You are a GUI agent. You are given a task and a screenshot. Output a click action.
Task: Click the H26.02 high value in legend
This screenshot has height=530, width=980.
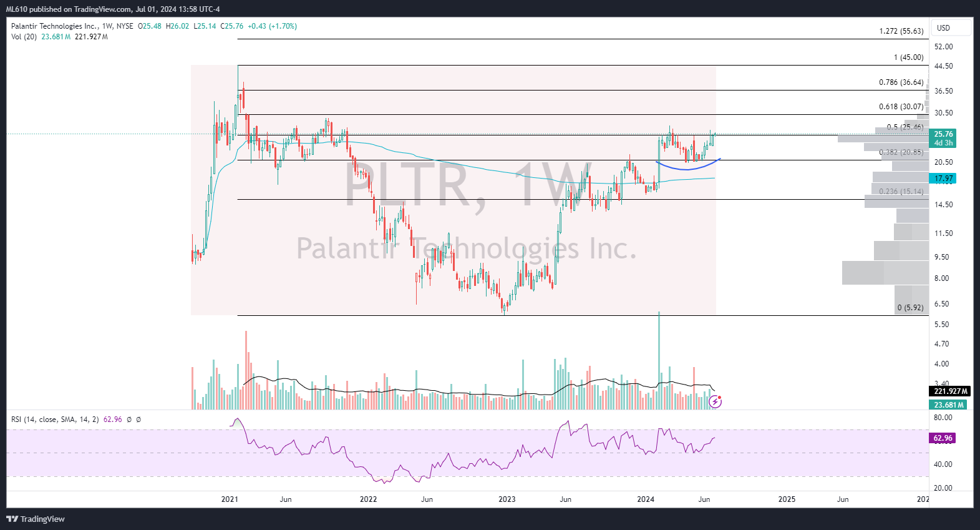coord(177,26)
